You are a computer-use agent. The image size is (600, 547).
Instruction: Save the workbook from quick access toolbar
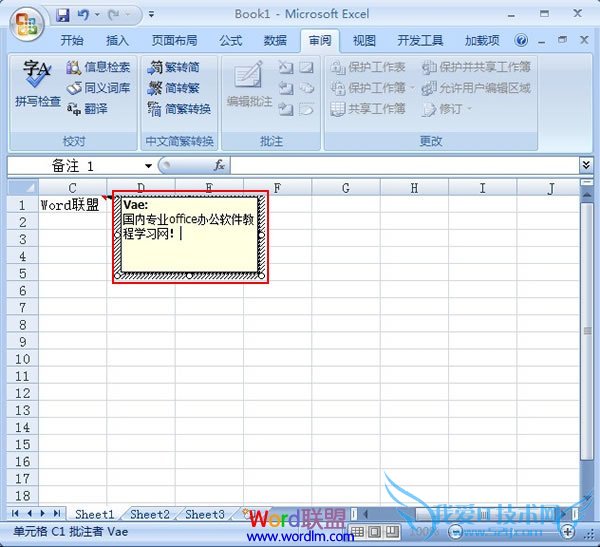point(63,15)
